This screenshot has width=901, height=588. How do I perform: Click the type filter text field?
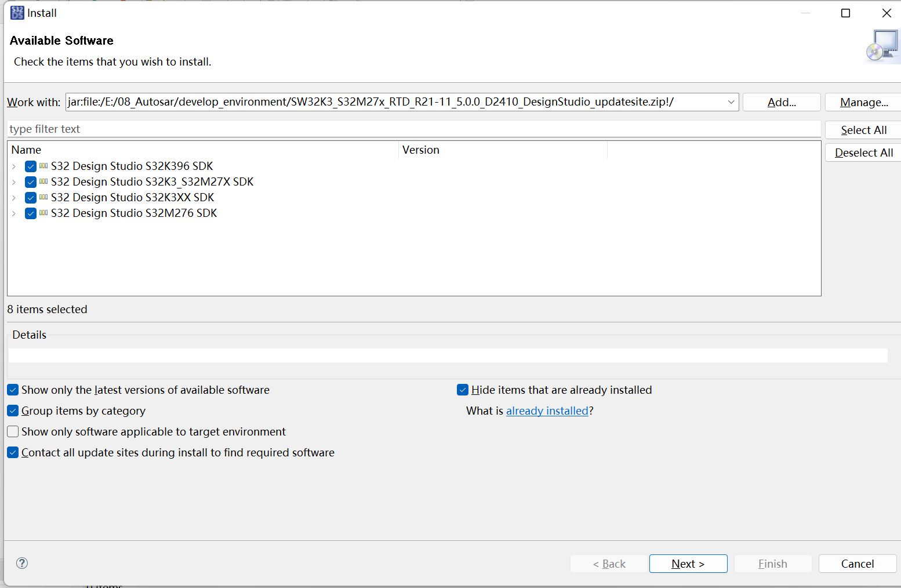coord(414,129)
